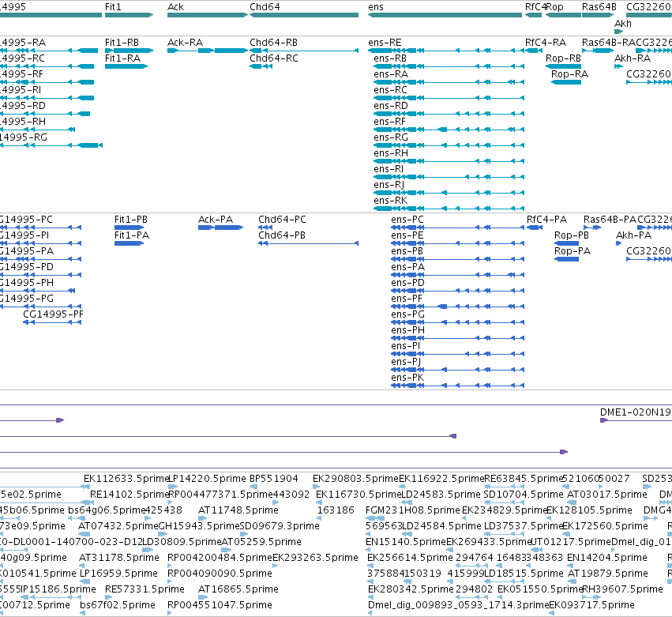
Task: Click the Ack-PA protein label
Action: pos(216,220)
